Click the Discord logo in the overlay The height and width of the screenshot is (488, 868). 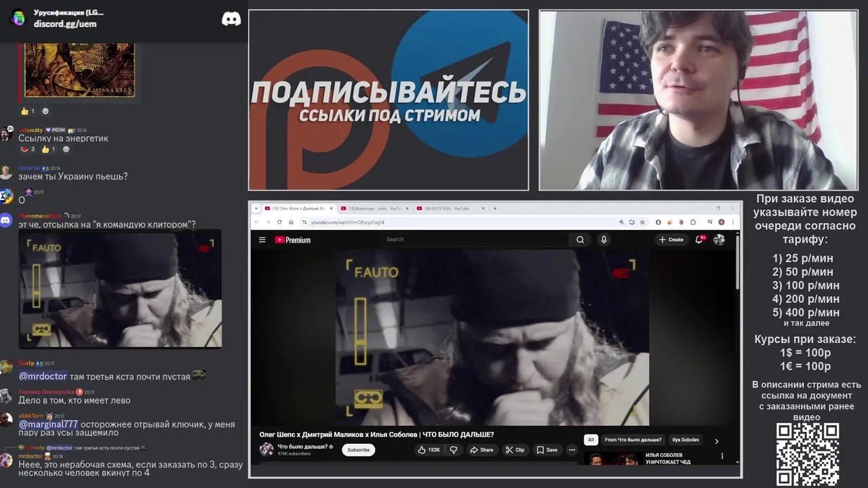(x=231, y=18)
